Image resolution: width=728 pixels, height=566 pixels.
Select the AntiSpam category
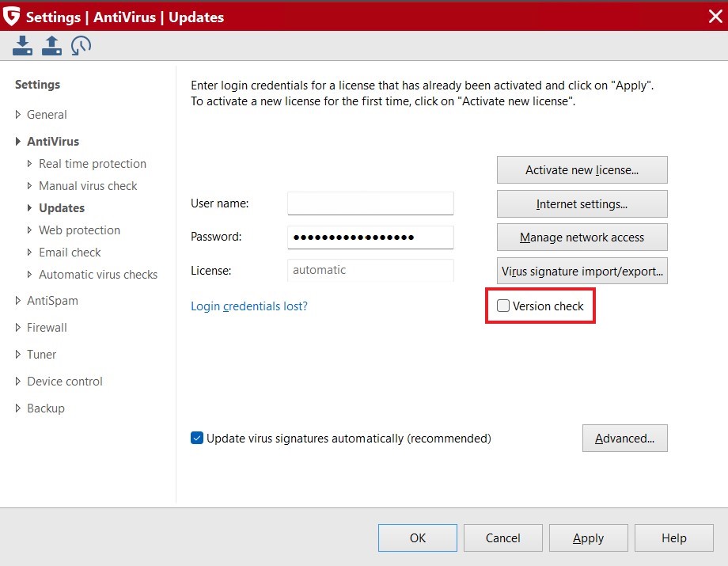pos(52,300)
